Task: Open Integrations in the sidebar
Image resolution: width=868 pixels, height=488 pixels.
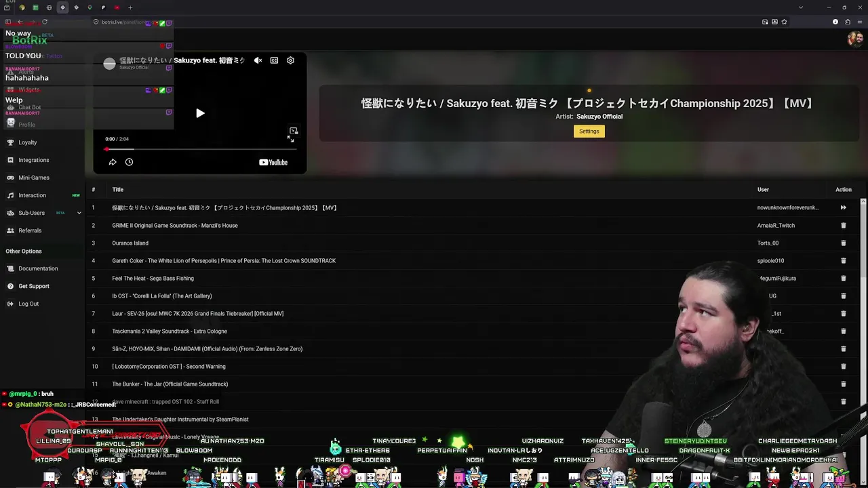Action: [x=33, y=160]
